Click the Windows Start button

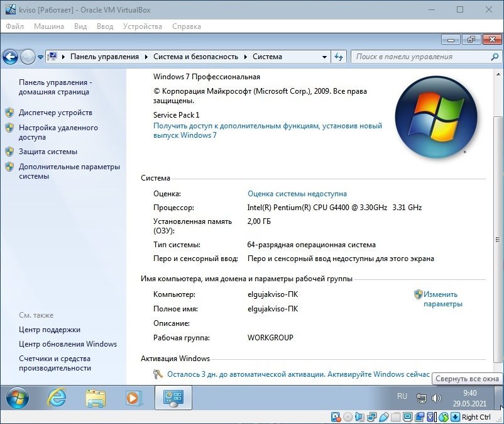(x=18, y=398)
